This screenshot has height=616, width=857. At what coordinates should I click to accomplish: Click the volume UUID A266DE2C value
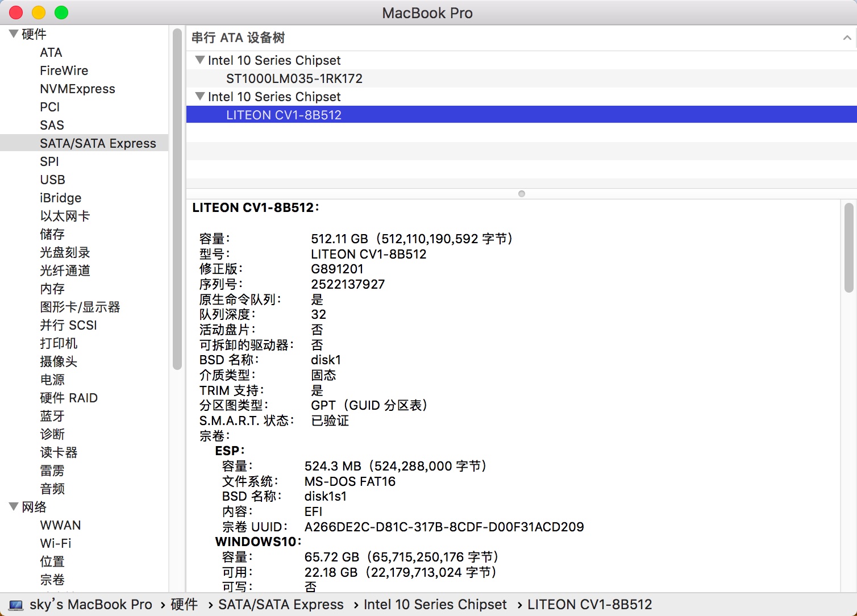pyautogui.click(x=444, y=527)
